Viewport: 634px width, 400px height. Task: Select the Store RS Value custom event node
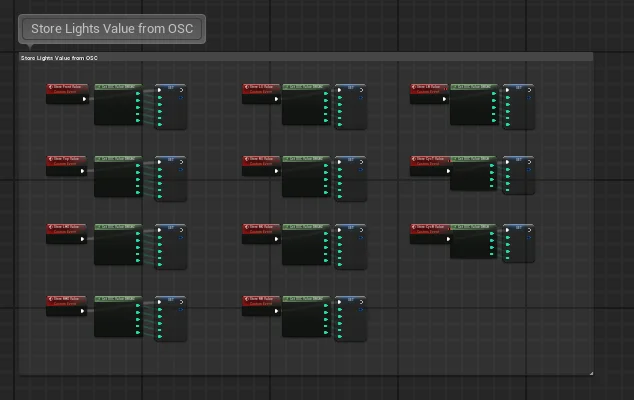click(x=261, y=166)
